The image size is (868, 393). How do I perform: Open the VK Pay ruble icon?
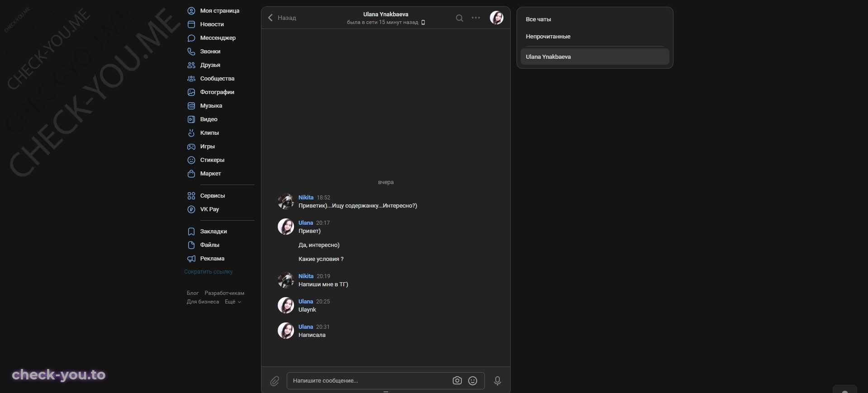pos(191,209)
